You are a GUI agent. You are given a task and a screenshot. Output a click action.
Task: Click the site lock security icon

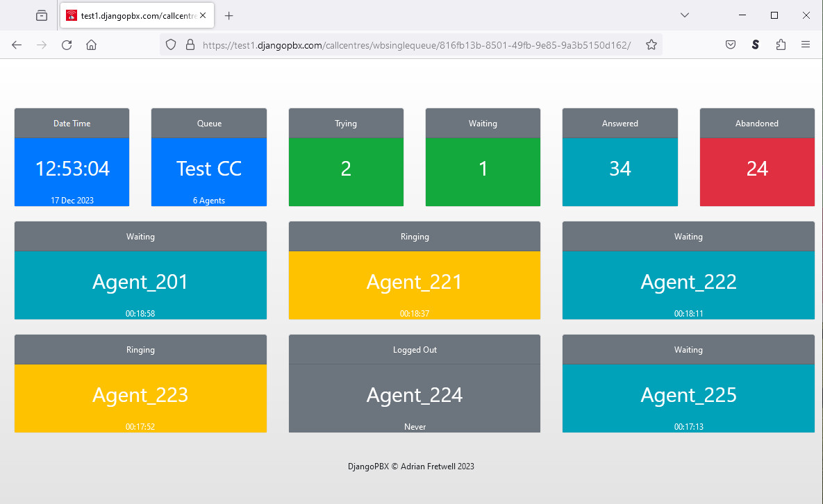(x=190, y=44)
